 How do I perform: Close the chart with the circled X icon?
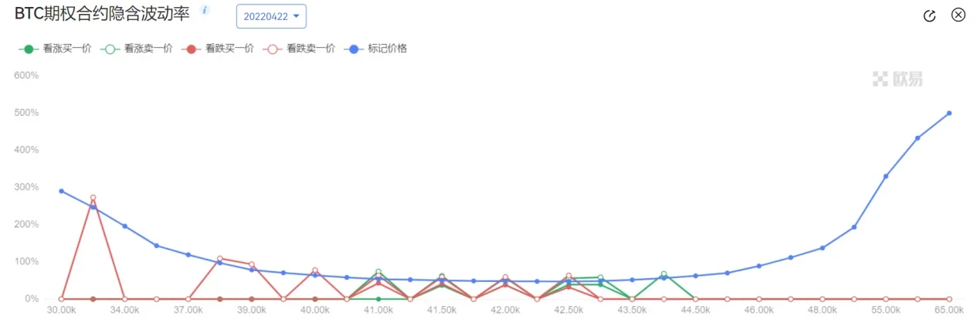(958, 15)
